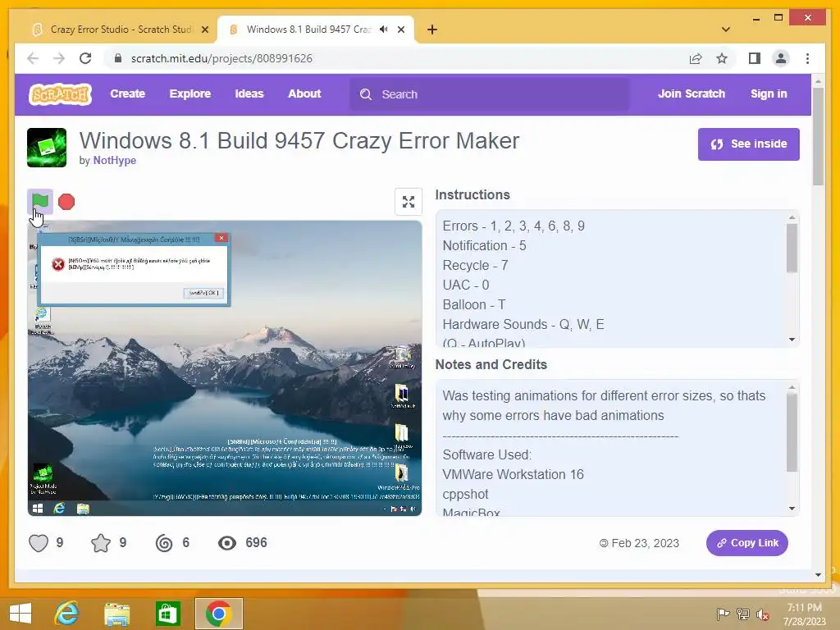
Task: Open Chrome side panel
Action: pyautogui.click(x=755, y=58)
